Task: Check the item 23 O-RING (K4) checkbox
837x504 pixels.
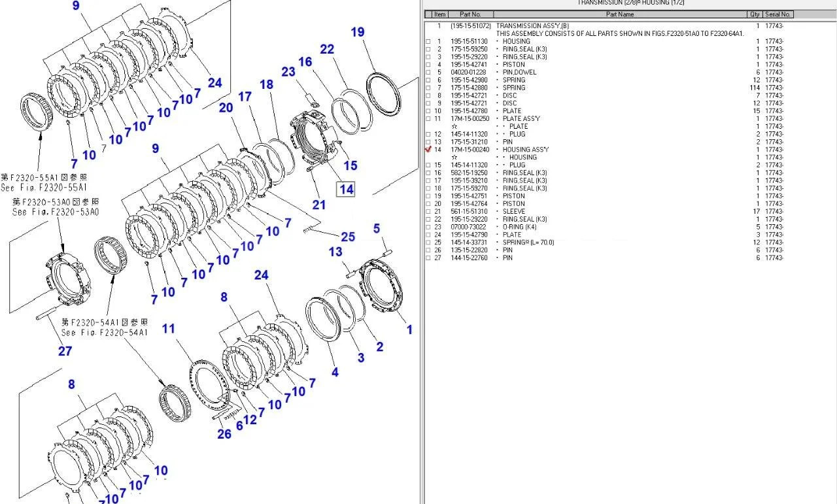Action: [428, 227]
